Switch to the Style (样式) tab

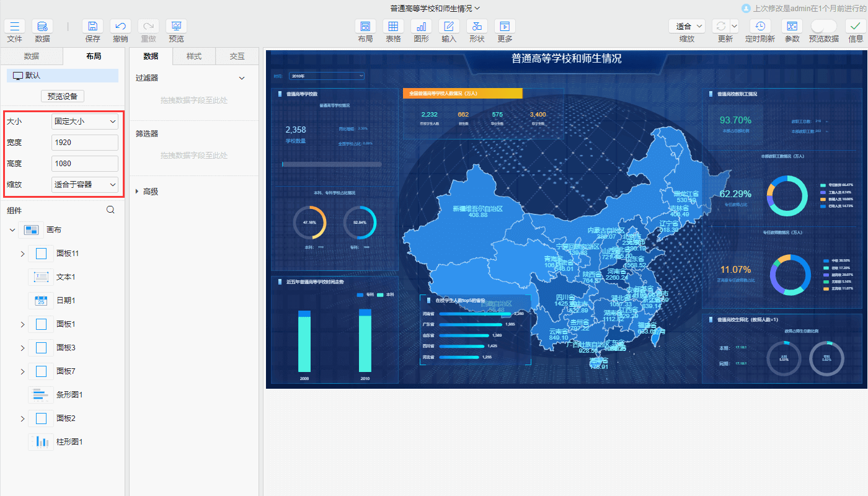pos(194,56)
